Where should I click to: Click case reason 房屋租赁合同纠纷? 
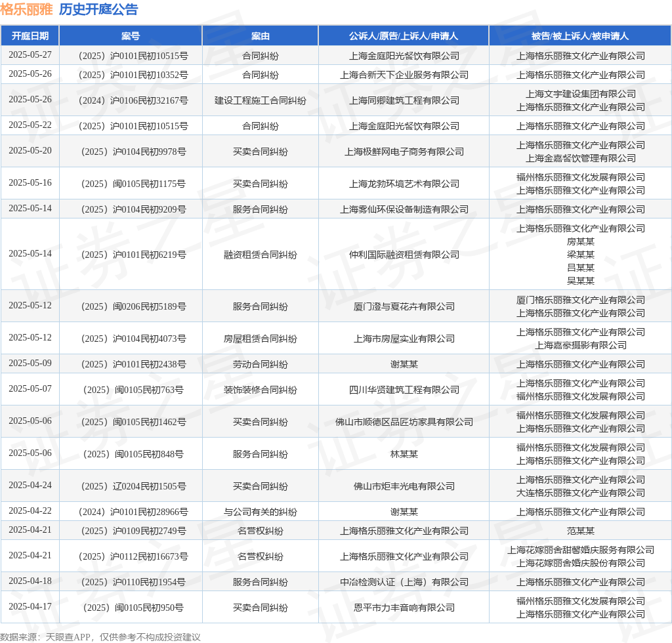(x=261, y=339)
